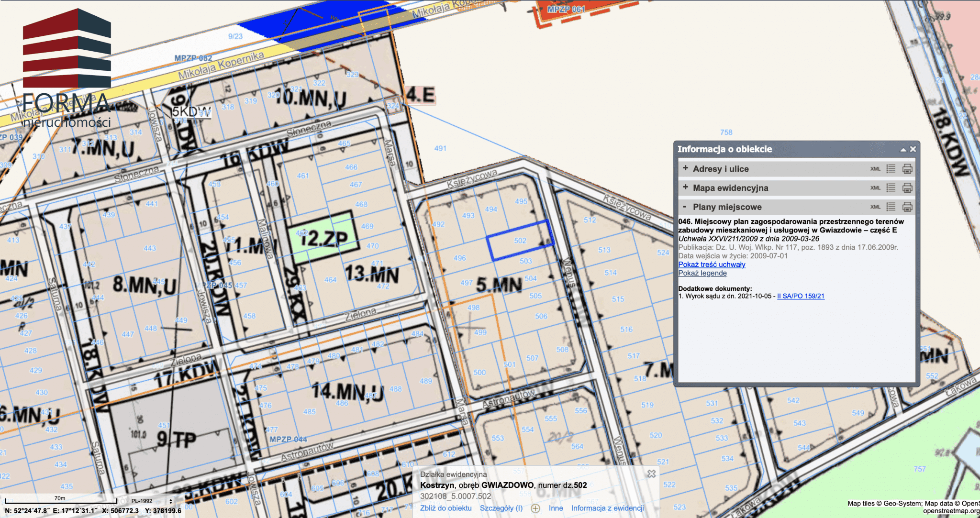Image resolution: width=980 pixels, height=518 pixels.
Task: Click the circled plus icon in parcel popup
Action: (x=535, y=508)
